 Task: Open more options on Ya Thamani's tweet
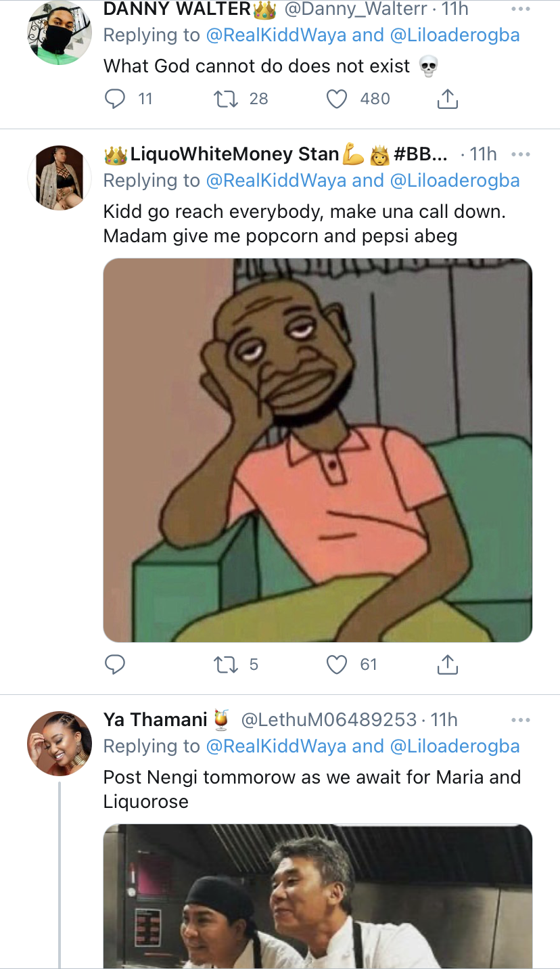pos(520,720)
